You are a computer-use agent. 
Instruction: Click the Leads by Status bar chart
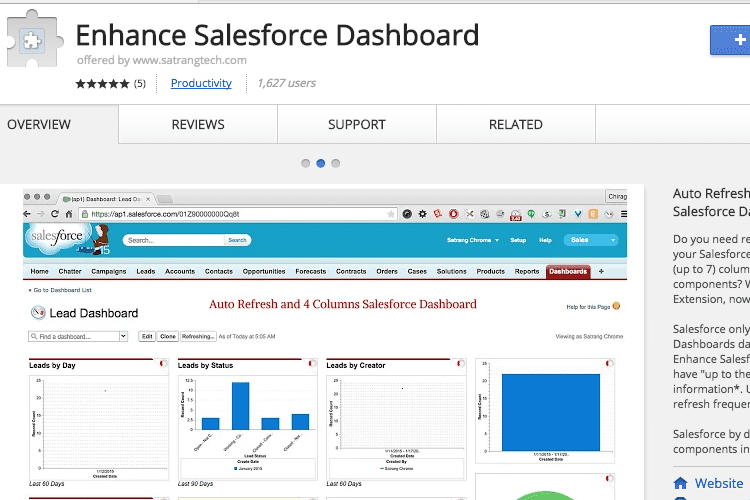(247, 426)
